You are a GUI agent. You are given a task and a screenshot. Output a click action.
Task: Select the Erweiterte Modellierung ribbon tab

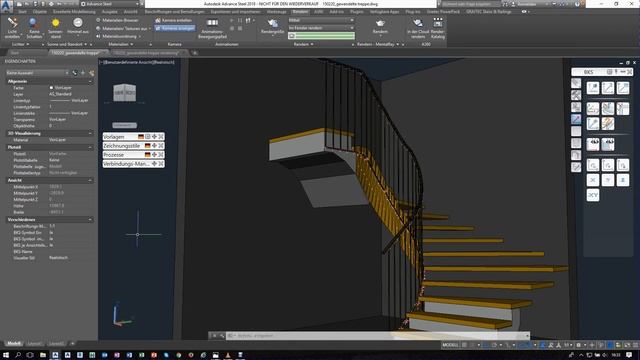[74, 11]
